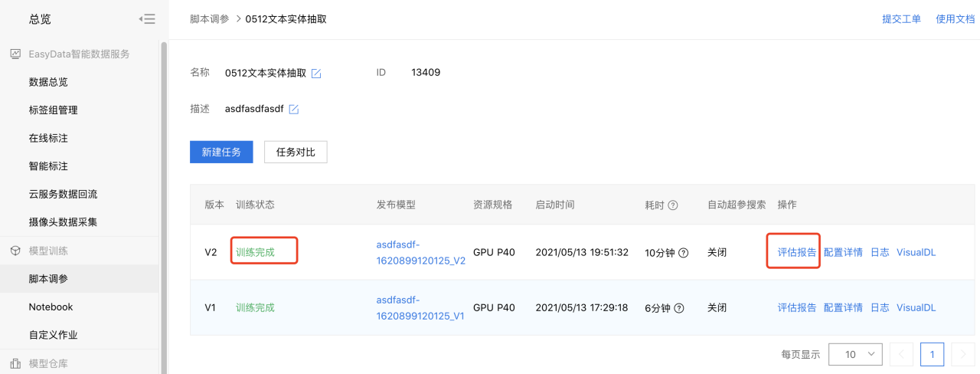Click the help icon next to the 耗时 column header
Screen dimensions: 980x374
[x=673, y=205]
